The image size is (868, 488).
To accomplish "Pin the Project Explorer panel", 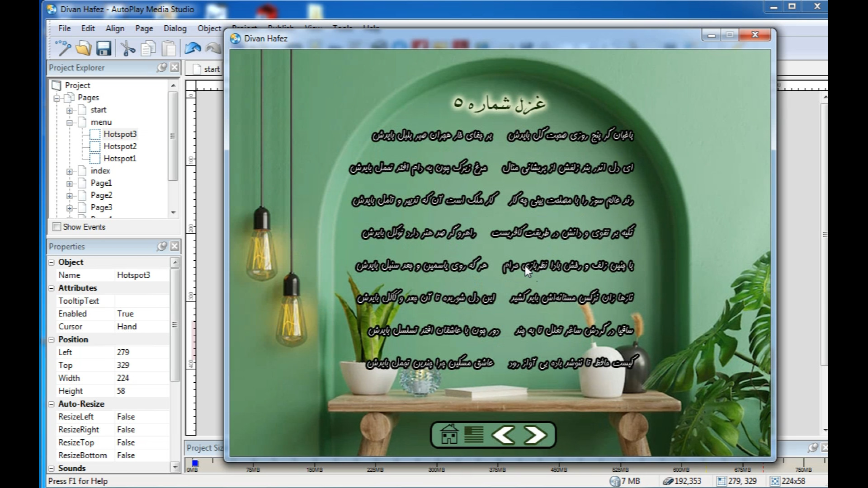I will pos(161,68).
